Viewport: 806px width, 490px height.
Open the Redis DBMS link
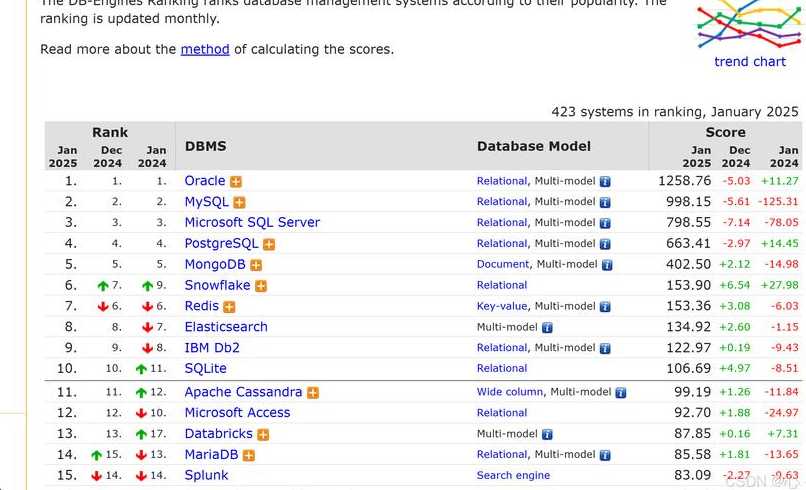202,306
